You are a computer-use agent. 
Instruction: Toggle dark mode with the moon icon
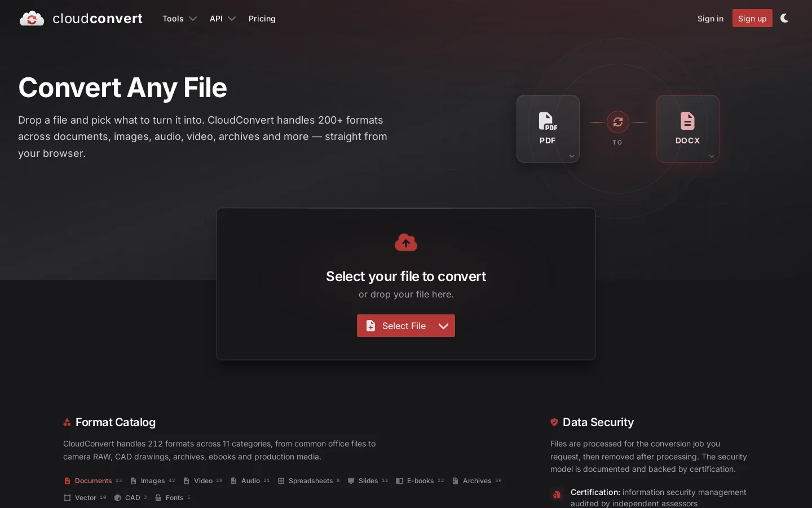click(x=784, y=18)
